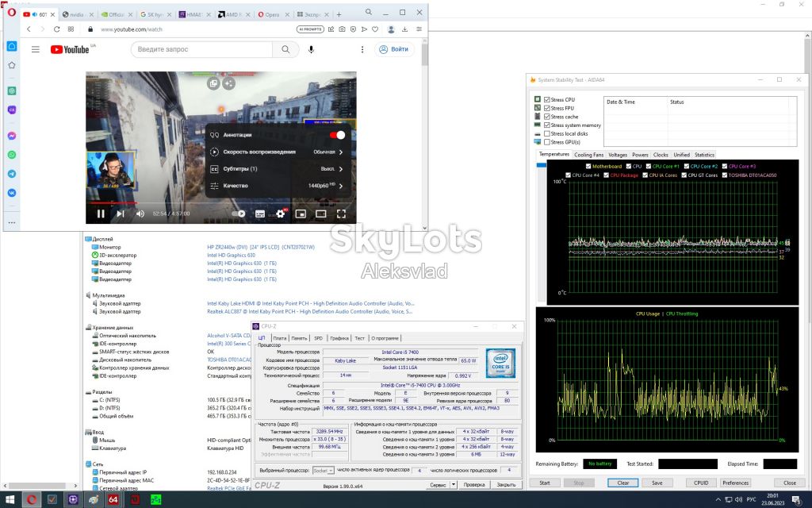Click the Проверка button in CPU-Z
This screenshot has width=812, height=508.
tap(474, 485)
